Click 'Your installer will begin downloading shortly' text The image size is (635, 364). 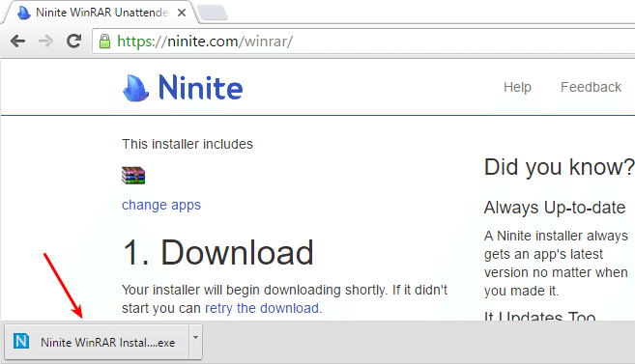click(x=254, y=290)
